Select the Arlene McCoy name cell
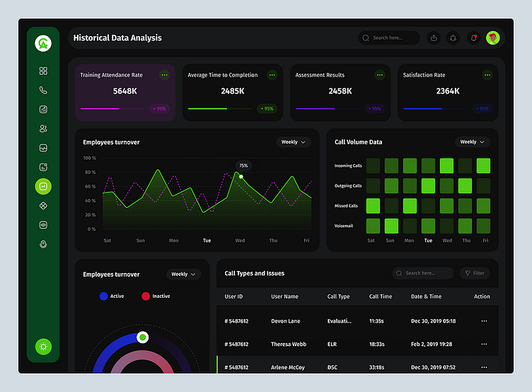This screenshot has height=392, width=532. pyautogui.click(x=288, y=367)
